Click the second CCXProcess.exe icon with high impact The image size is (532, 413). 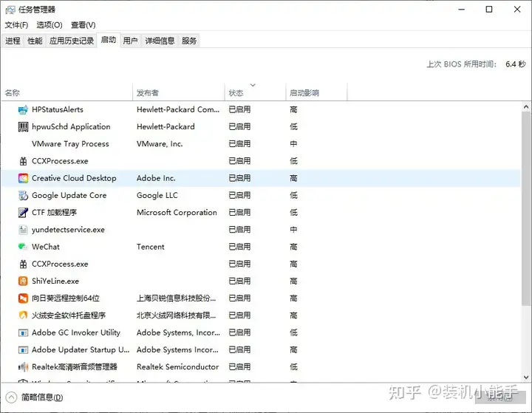(23, 264)
